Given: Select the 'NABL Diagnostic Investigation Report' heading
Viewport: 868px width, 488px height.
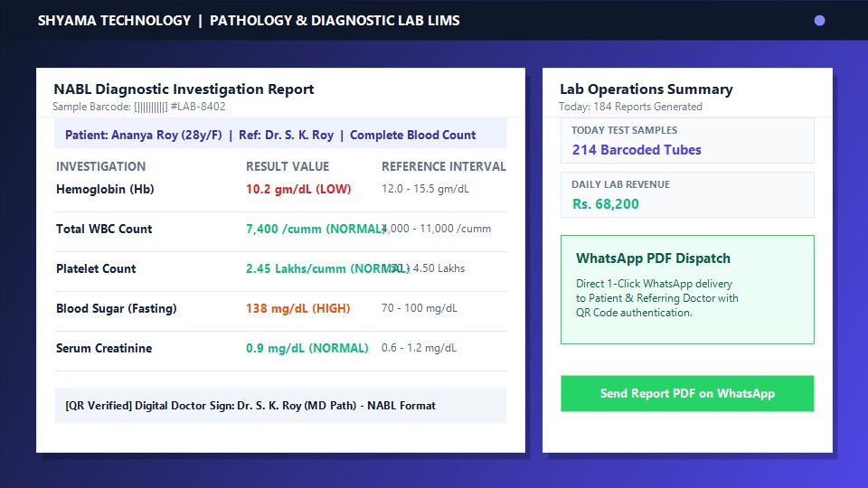Looking at the screenshot, I should pyautogui.click(x=184, y=89).
